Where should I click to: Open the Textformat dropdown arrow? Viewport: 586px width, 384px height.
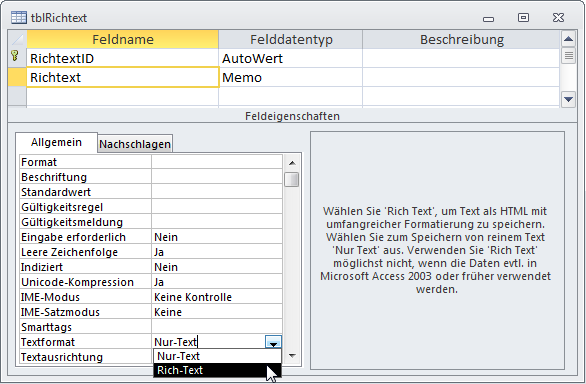[273, 342]
